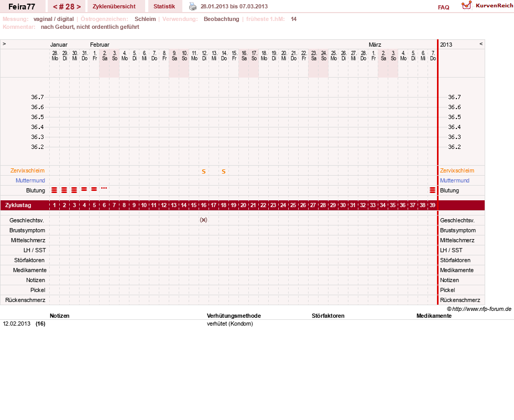
Task: Click the left Medikamente row label
Action: click(30, 270)
